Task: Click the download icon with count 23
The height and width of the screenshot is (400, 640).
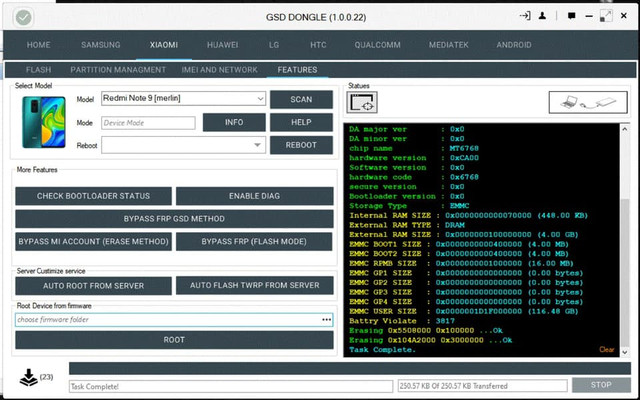Action: click(x=28, y=377)
